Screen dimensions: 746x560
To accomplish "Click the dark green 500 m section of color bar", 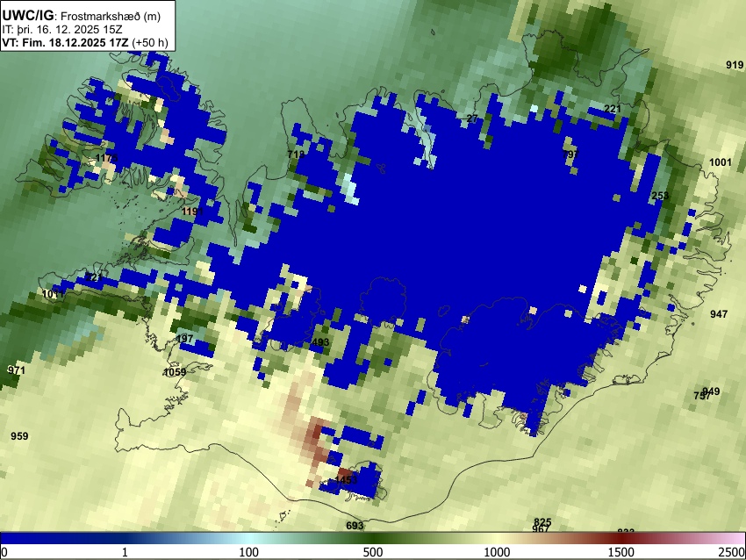I will (373, 538).
